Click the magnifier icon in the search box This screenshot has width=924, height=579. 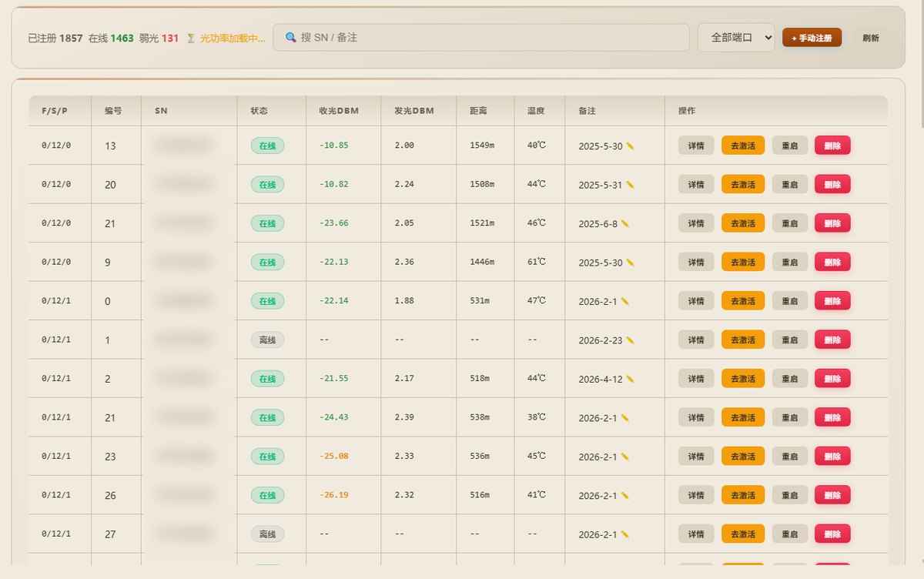click(x=291, y=37)
